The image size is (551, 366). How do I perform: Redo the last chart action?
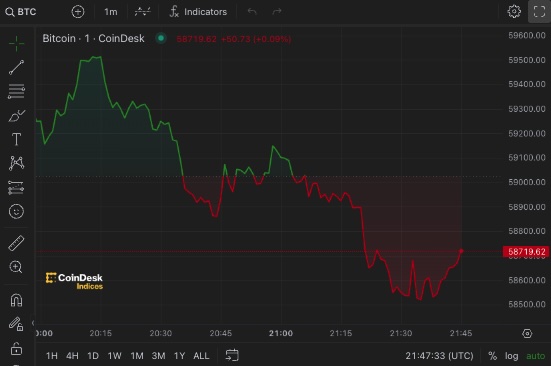pyautogui.click(x=277, y=12)
